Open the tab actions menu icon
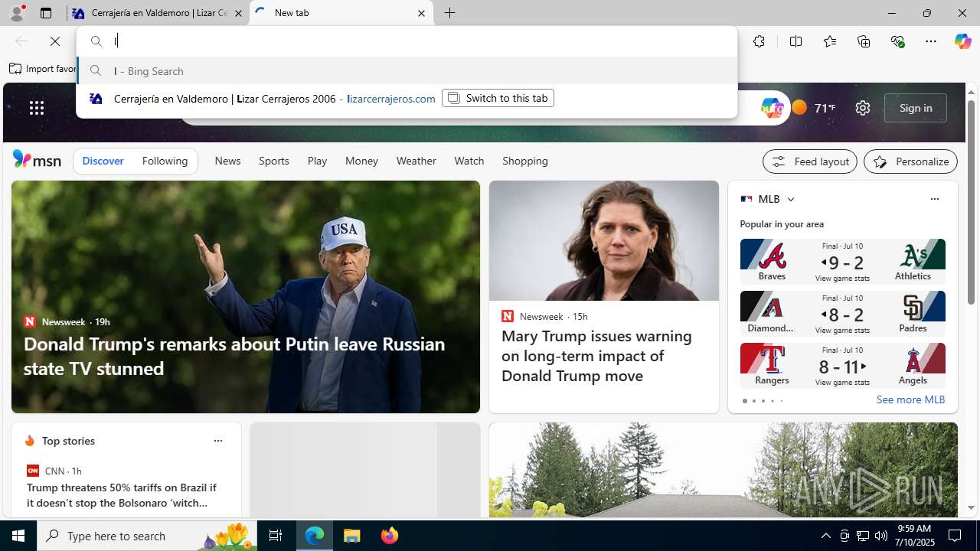The height and width of the screenshot is (551, 980). pos(46,13)
